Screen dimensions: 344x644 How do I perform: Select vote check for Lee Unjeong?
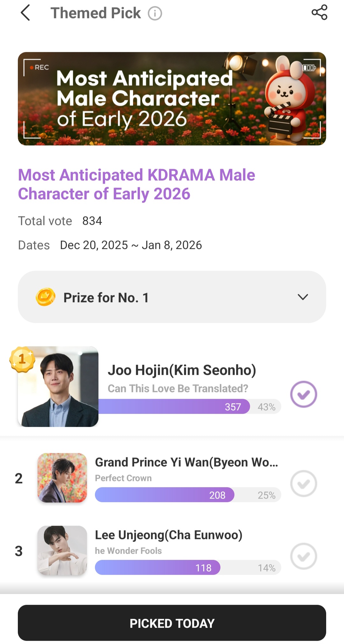303,556
